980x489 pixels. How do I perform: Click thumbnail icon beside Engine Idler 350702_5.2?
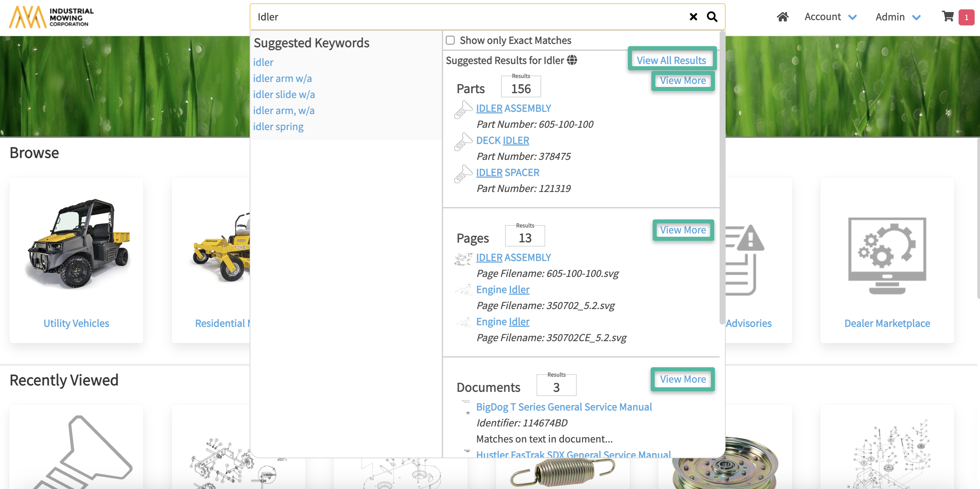tap(463, 291)
